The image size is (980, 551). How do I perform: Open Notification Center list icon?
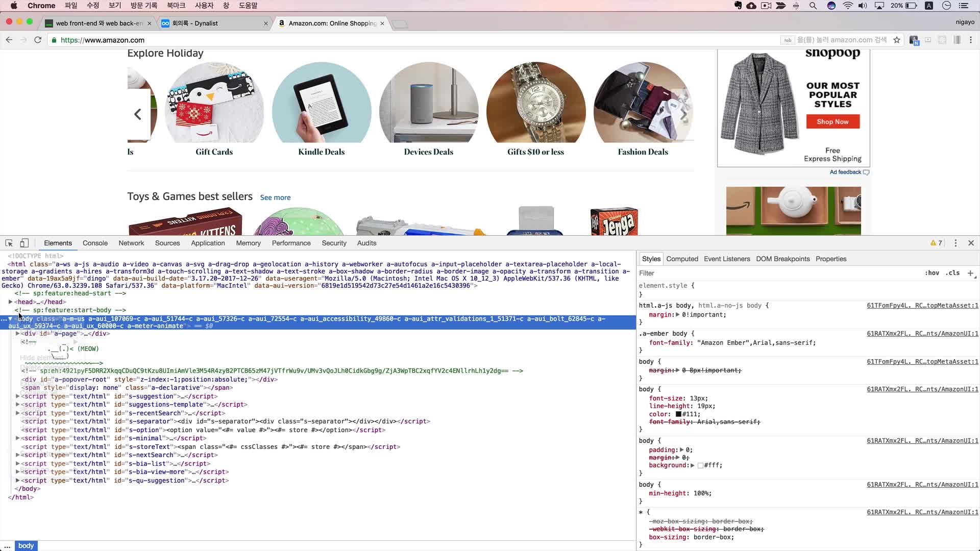coord(964,6)
